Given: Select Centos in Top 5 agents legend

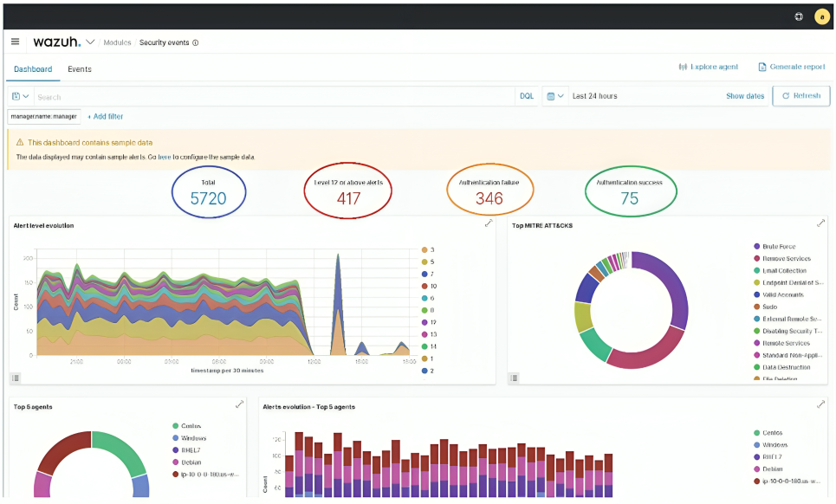Looking at the screenshot, I should [x=186, y=426].
